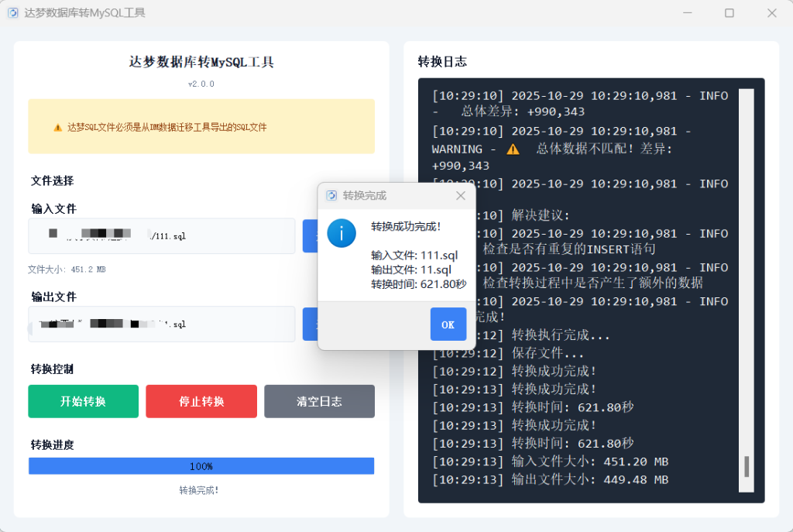Click the output file path field
Viewport: 793px width, 532px height.
coord(161,324)
